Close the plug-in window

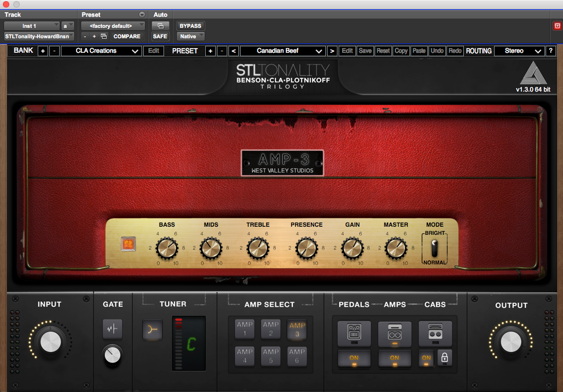coord(6,4)
